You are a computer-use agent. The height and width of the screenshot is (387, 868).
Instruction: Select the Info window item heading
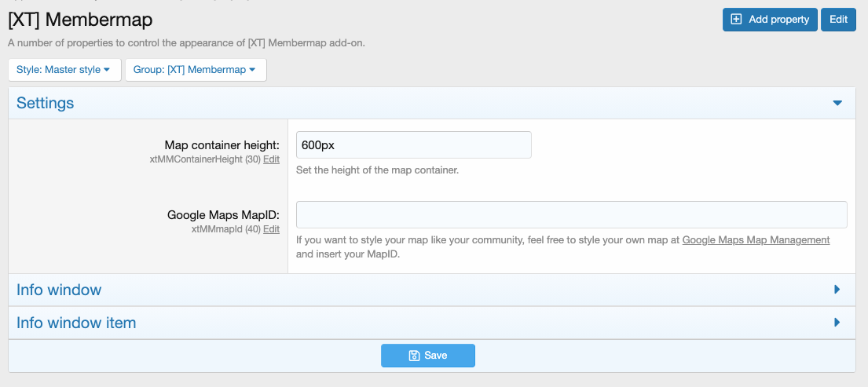[76, 323]
